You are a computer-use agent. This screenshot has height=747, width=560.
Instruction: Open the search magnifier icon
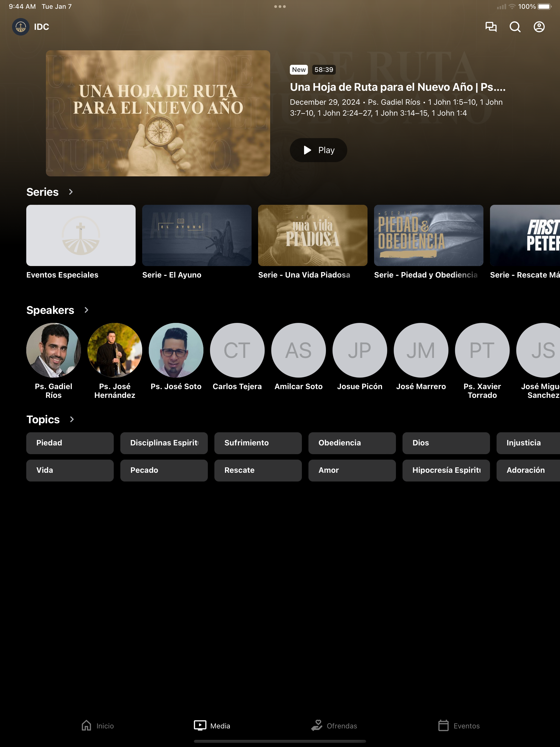(x=515, y=27)
